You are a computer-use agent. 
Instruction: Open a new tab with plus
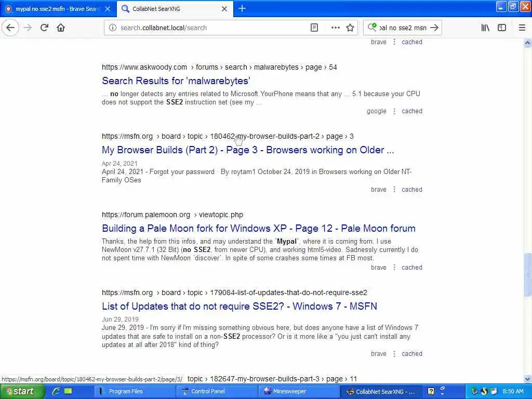pyautogui.click(x=242, y=8)
